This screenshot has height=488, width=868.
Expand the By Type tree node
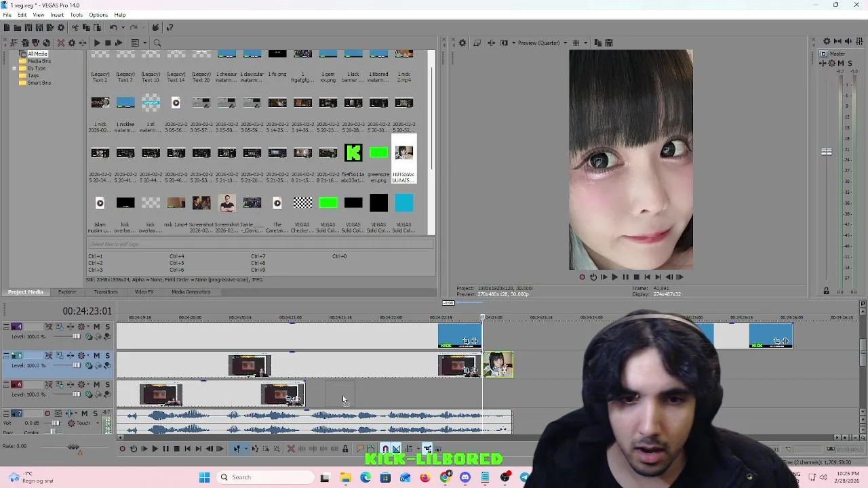(14, 68)
